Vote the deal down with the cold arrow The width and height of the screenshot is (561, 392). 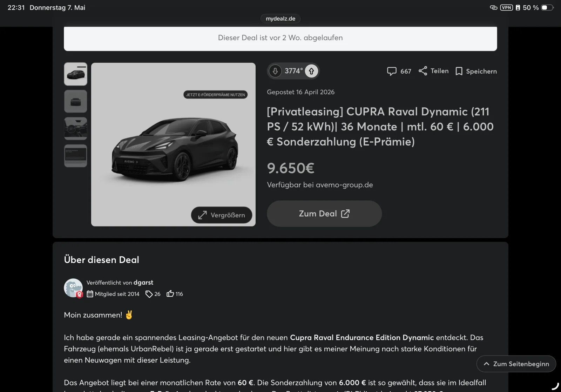pyautogui.click(x=275, y=71)
